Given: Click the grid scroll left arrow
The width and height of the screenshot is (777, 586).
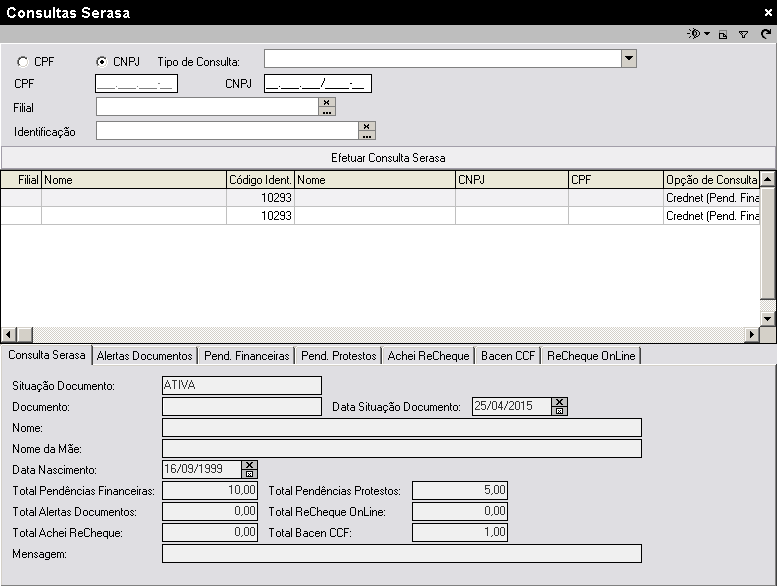Looking at the screenshot, I should coord(9,334).
